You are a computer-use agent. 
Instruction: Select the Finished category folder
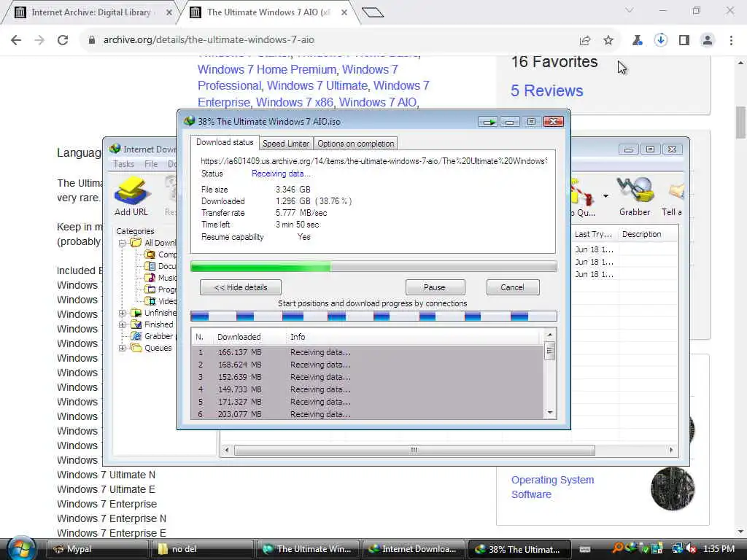(x=158, y=324)
